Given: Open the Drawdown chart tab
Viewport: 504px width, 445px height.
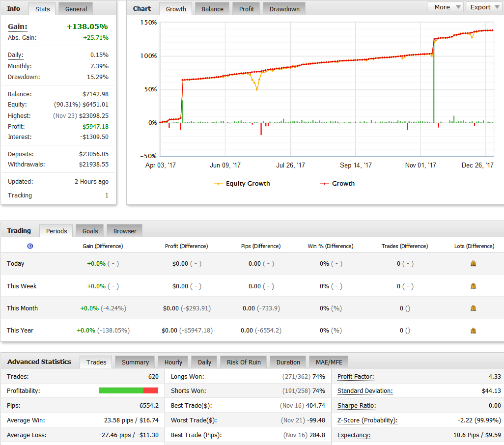Looking at the screenshot, I should click(284, 9).
